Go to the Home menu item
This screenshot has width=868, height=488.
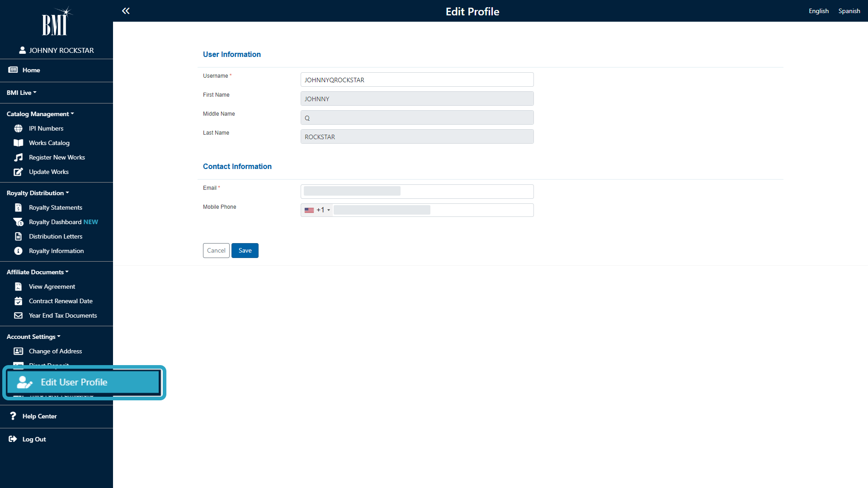coord(31,70)
